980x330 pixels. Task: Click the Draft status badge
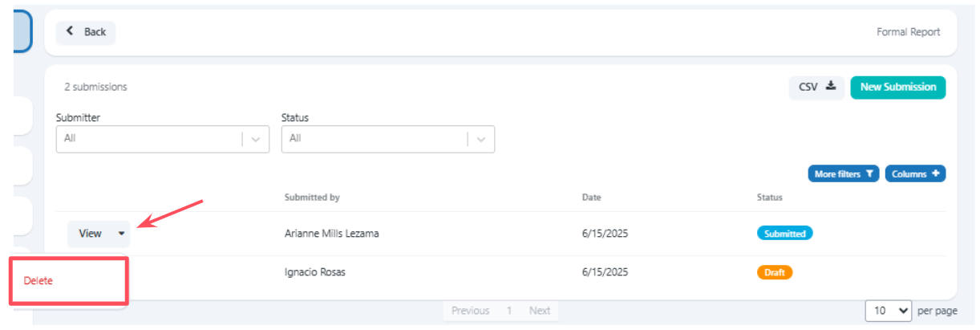pos(775,272)
